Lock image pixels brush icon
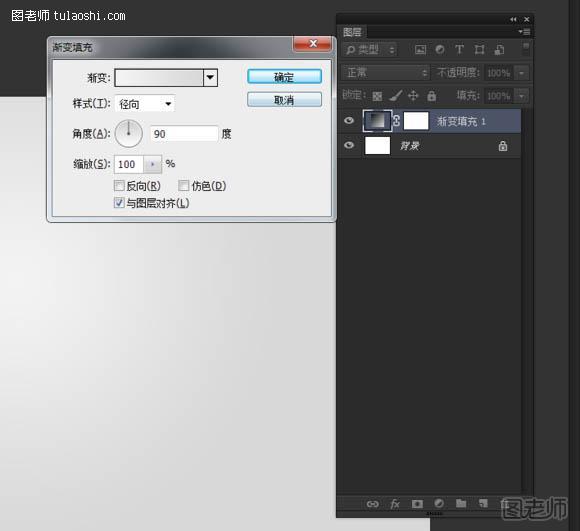 coord(395,96)
